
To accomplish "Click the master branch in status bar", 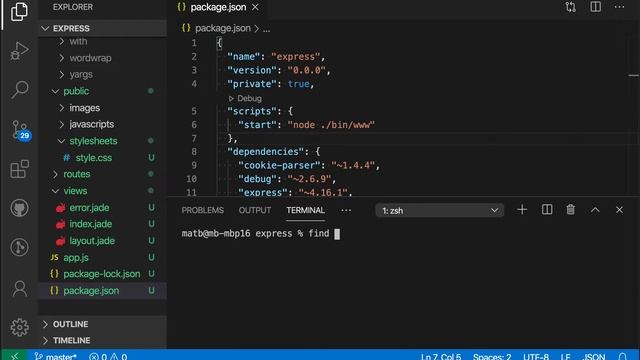I will click(56, 356).
